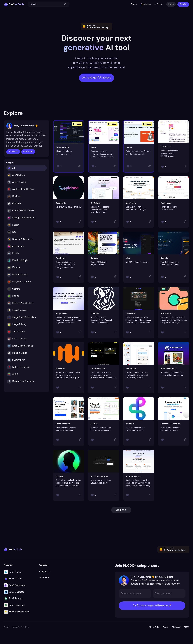This screenshot has width=193, height=644.
Task: Click link icon on KlearStack card
Action: coord(150,221)
